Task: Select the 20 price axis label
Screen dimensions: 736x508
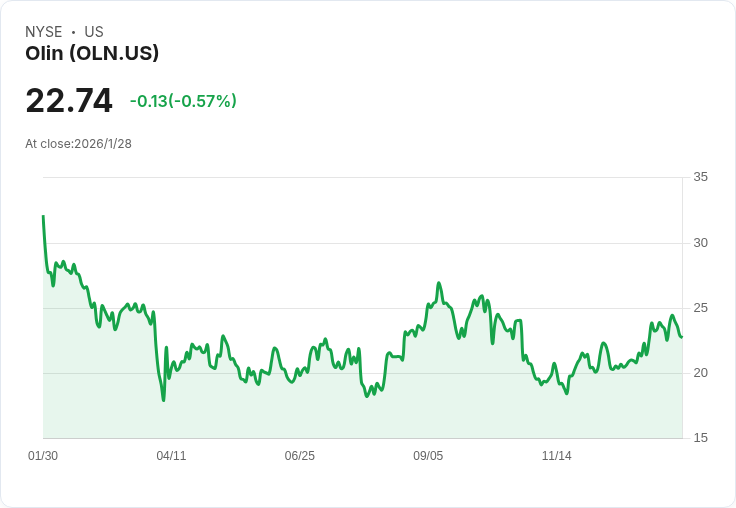Action: pyautogui.click(x=700, y=373)
